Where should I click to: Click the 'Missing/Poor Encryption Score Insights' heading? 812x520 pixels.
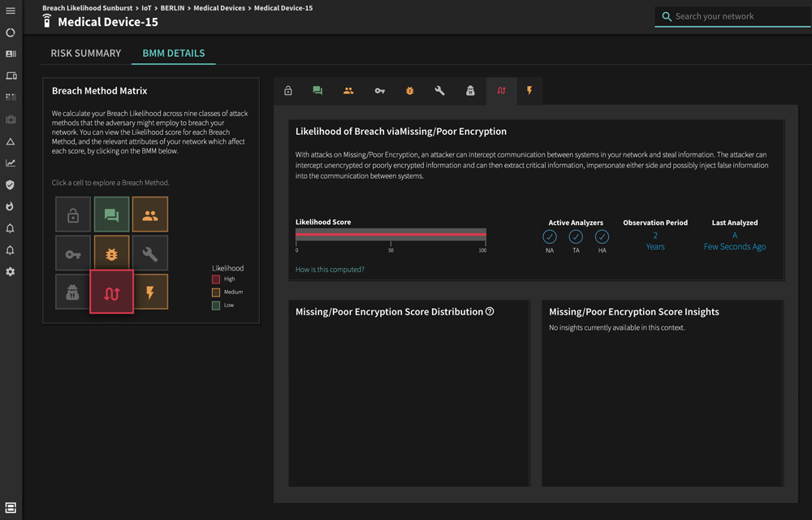click(x=634, y=312)
